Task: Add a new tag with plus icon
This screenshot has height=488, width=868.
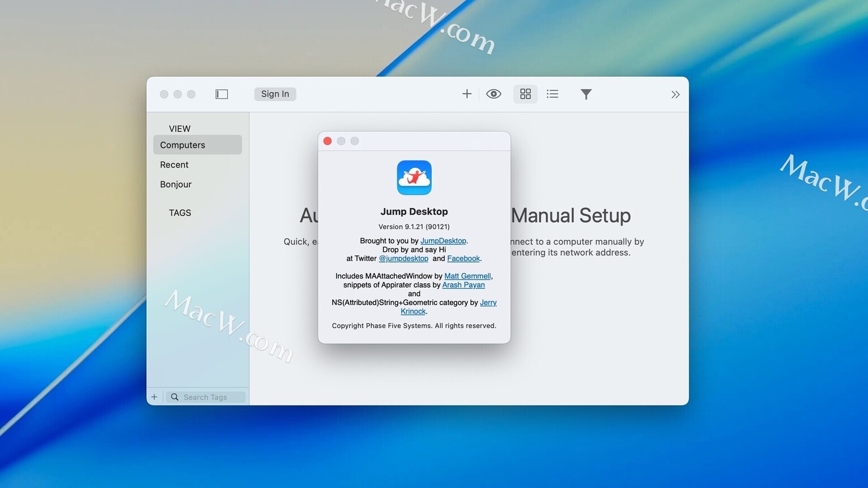Action: (x=154, y=397)
